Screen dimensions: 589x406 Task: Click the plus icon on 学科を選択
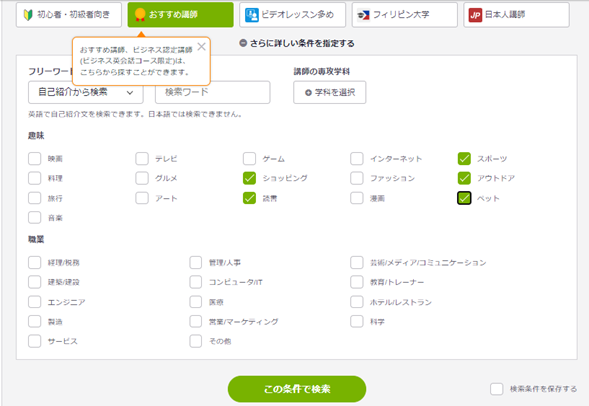coord(308,92)
